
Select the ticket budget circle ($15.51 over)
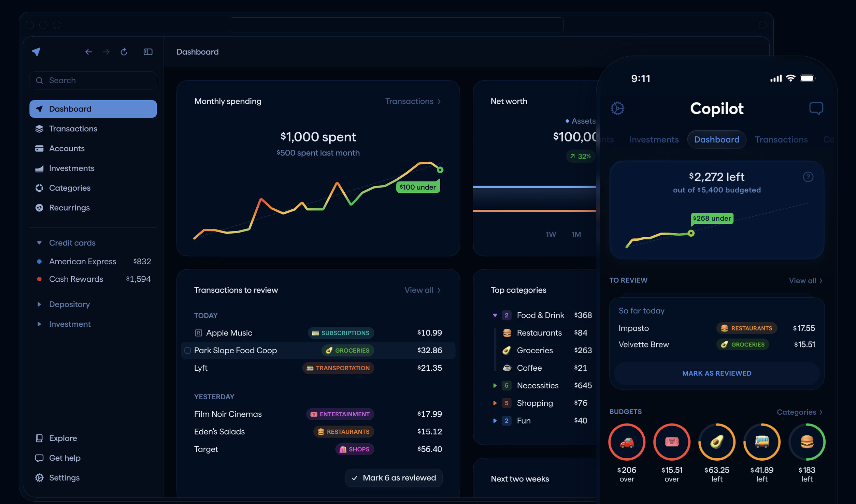672,442
